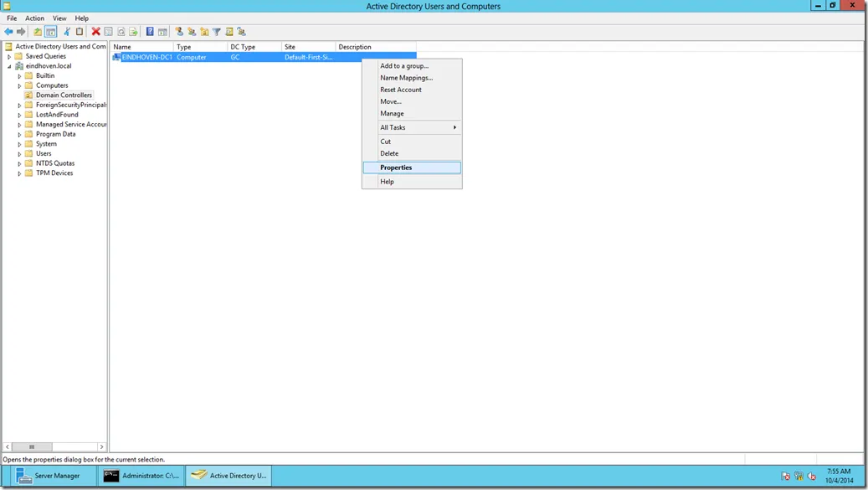Click the tree pane horizontal scrollbar thumb
The width and height of the screenshot is (868, 490).
32,446
